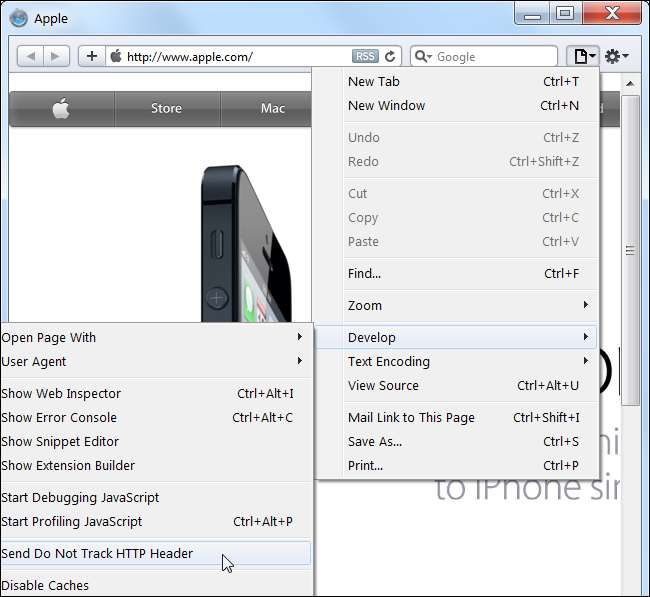Click the plus Add Bookmark button
Image resolution: width=650 pixels, height=597 pixels.
point(92,56)
